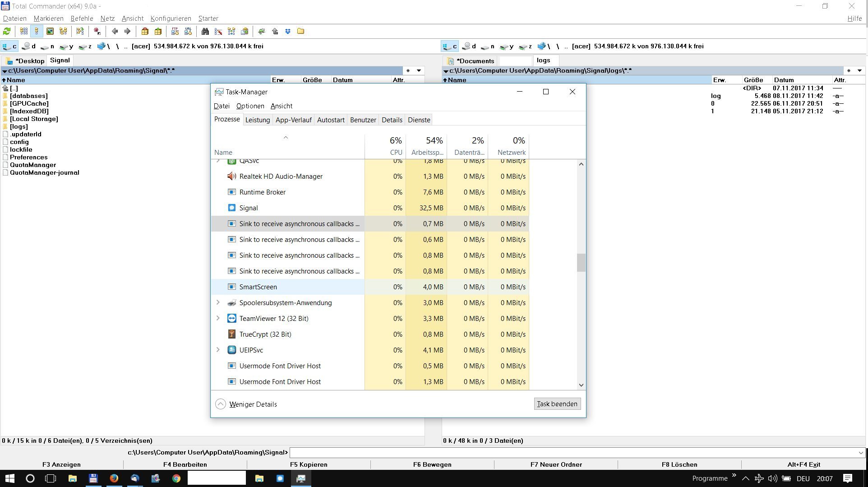Switch to Leistung tab in Task-Manager
The width and height of the screenshot is (868, 487).
point(258,120)
